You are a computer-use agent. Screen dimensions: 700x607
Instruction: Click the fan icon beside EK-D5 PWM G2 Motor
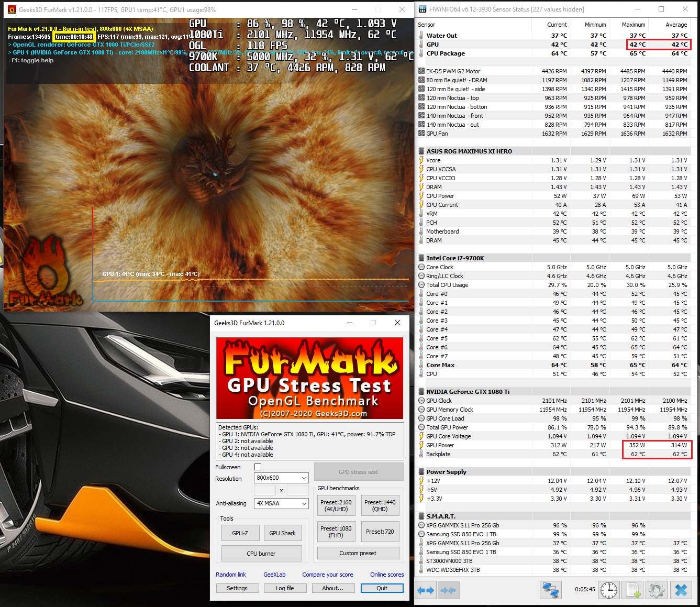coord(421,71)
